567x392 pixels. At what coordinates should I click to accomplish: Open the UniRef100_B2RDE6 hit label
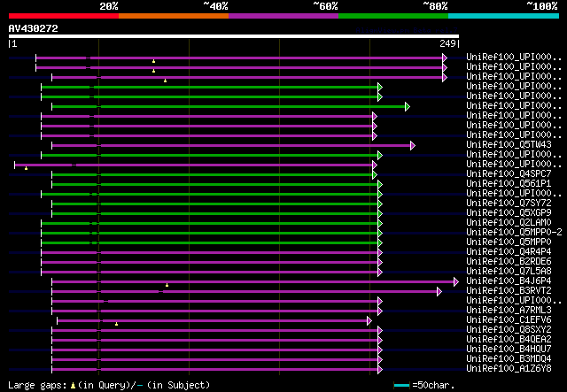[509, 262]
